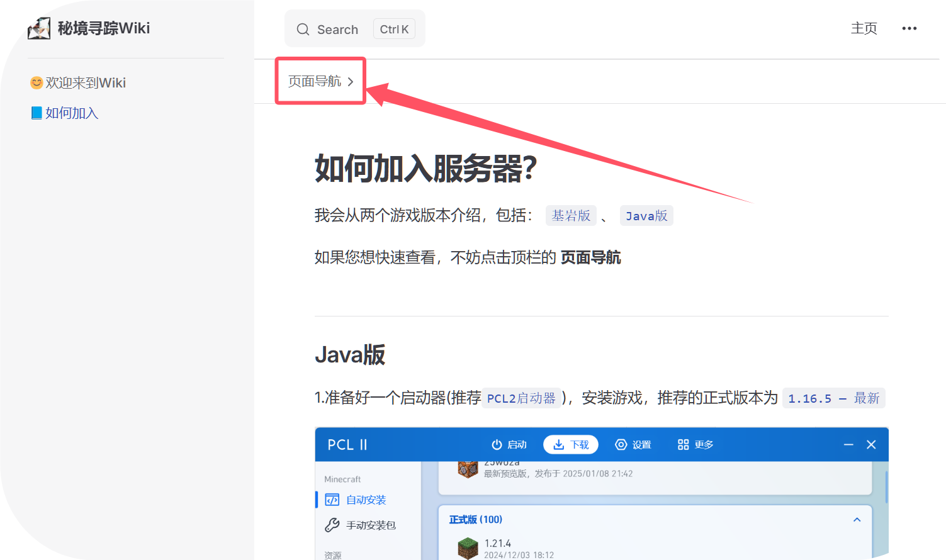Go to the 主页 link
946x560 pixels.
coord(864,28)
